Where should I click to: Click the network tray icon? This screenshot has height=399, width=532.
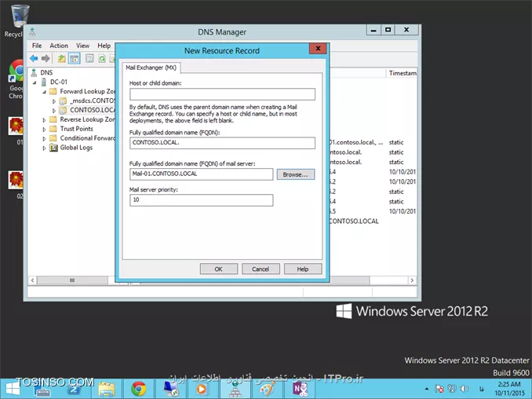(x=452, y=389)
